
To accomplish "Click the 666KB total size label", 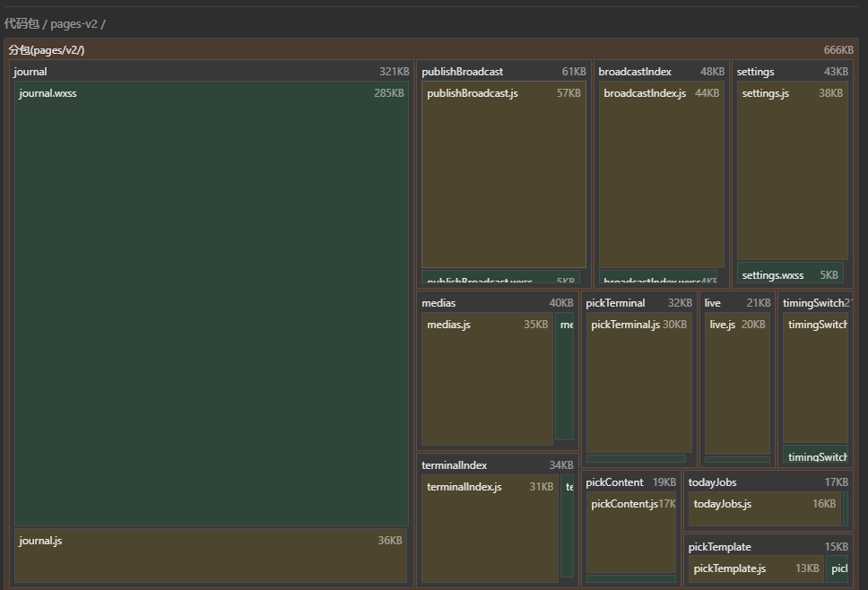I will click(838, 50).
